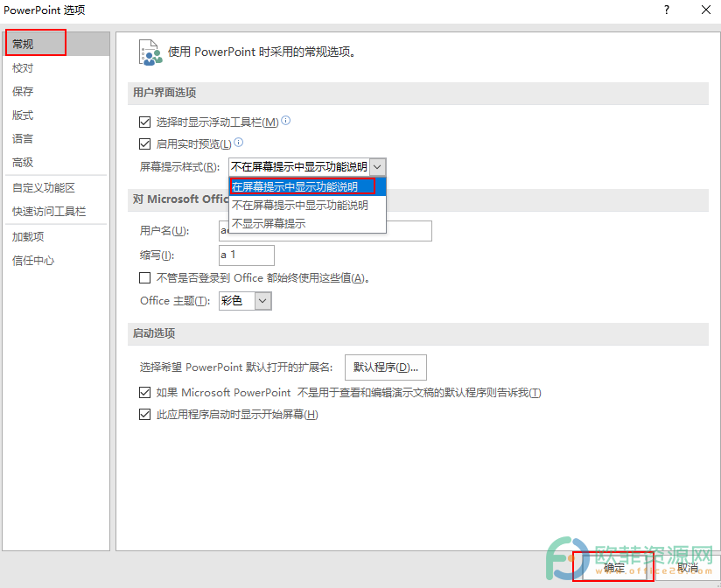Confirm with the 确定 button
The width and height of the screenshot is (721, 588).
tap(614, 567)
